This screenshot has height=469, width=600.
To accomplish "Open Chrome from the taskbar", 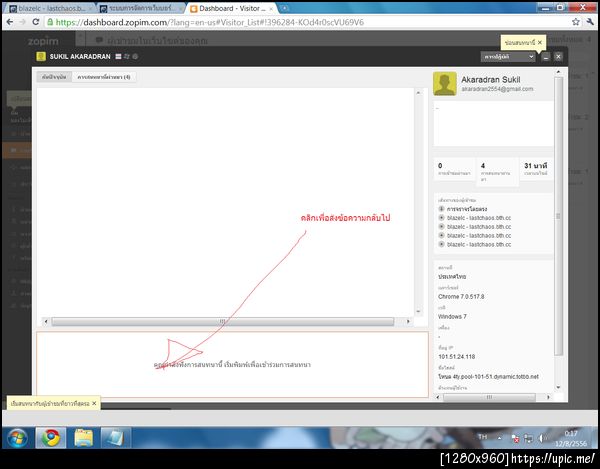I will coord(51,438).
